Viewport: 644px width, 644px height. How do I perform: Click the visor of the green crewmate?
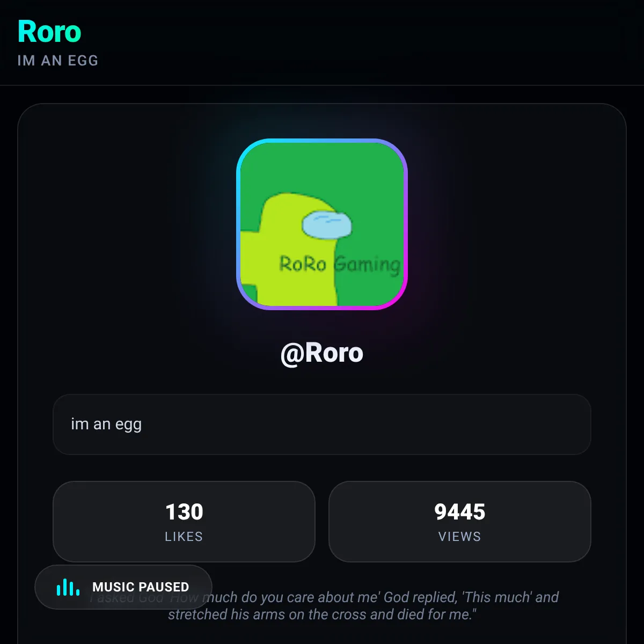[326, 224]
